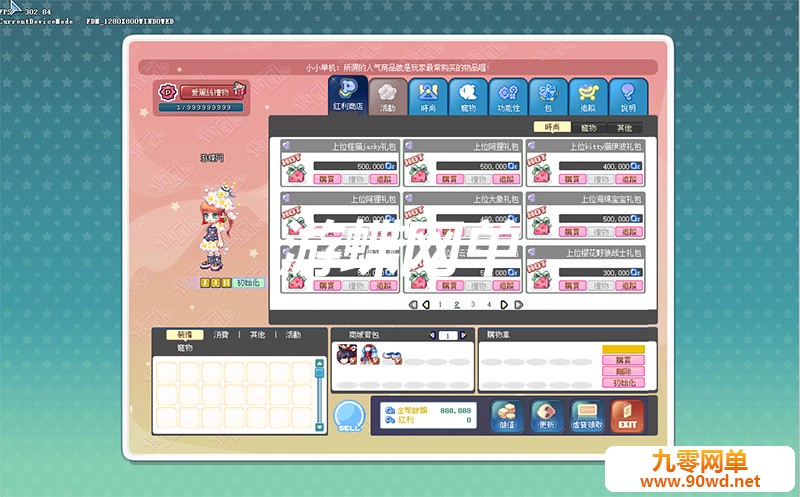Click the gift box icon of 上位海绵宝宝礼包

point(541,226)
